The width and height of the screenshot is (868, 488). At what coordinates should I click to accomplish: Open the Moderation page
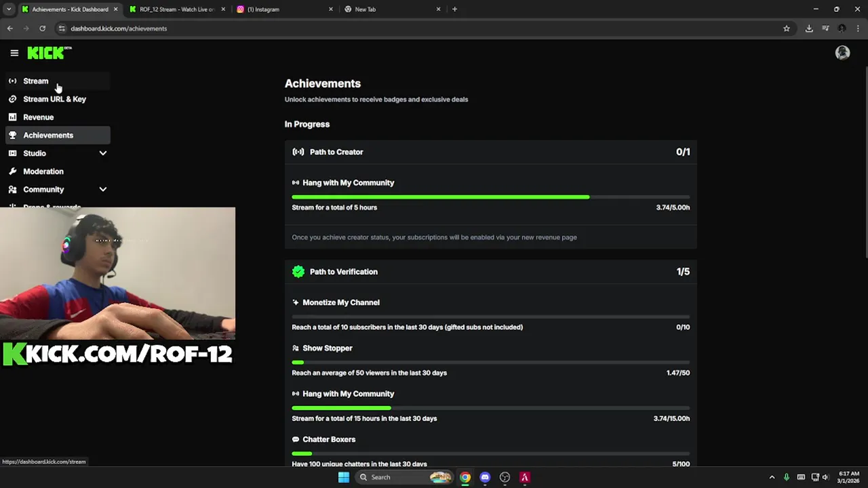click(x=58, y=171)
